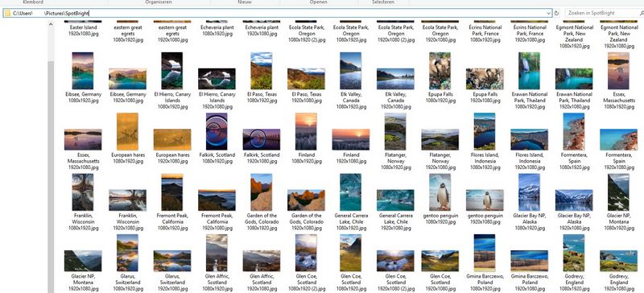644x293 pixels.
Task: Expand the address bar history dropdown
Action: coord(549,13)
